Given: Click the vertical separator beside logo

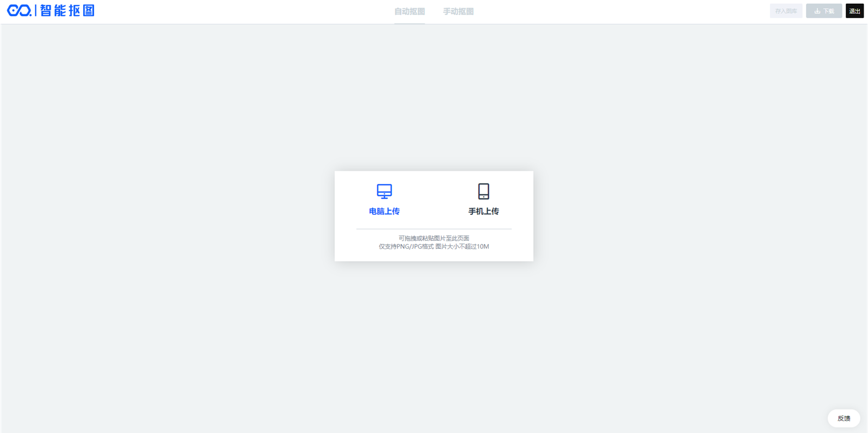Looking at the screenshot, I should coord(36,10).
